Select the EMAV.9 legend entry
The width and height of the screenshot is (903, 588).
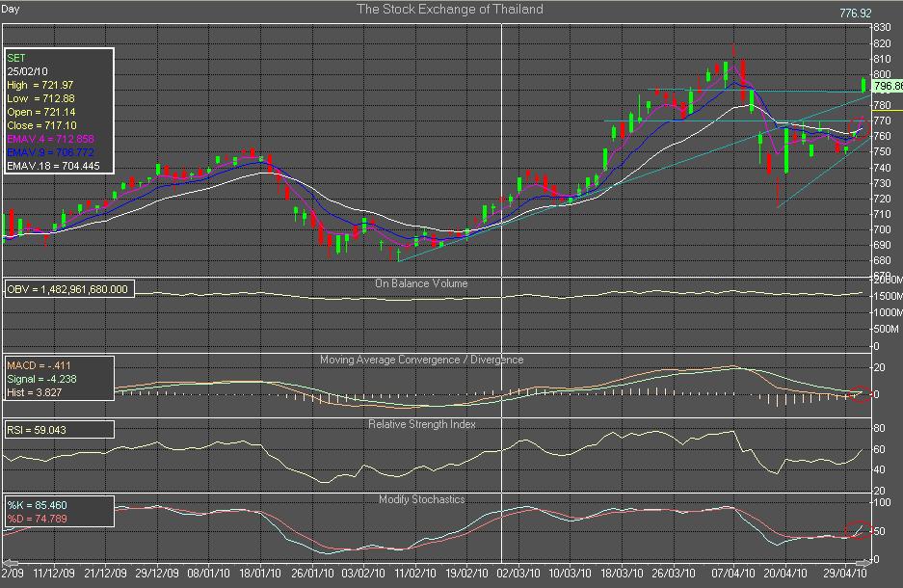coord(51,152)
